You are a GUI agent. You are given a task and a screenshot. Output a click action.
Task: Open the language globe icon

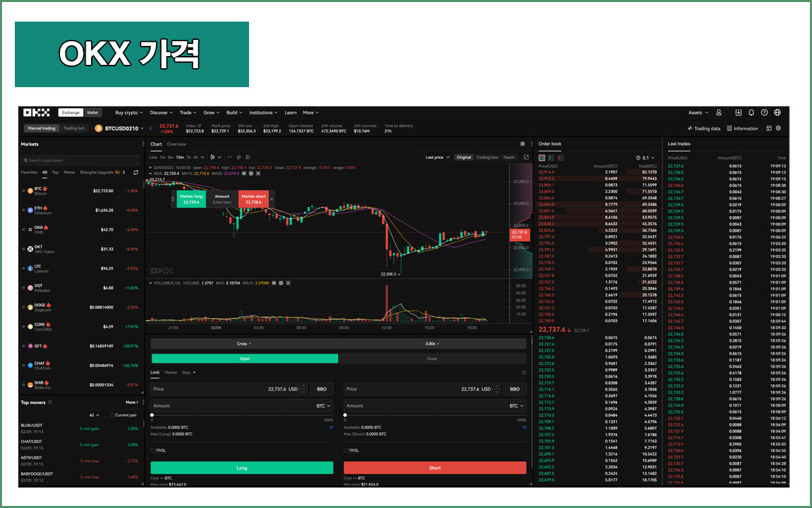tap(778, 113)
